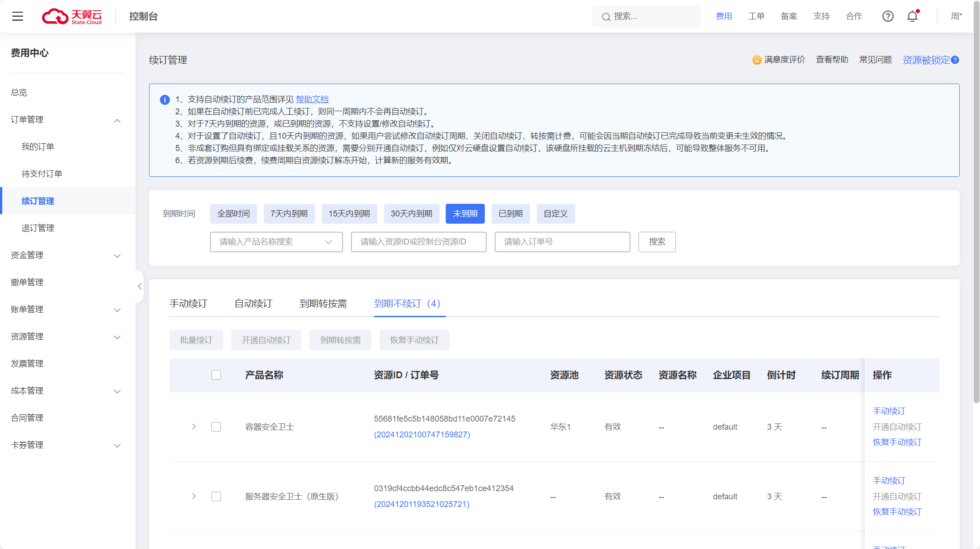Expand the 账单管理 sidebar section
The height and width of the screenshot is (549, 980).
117,310
